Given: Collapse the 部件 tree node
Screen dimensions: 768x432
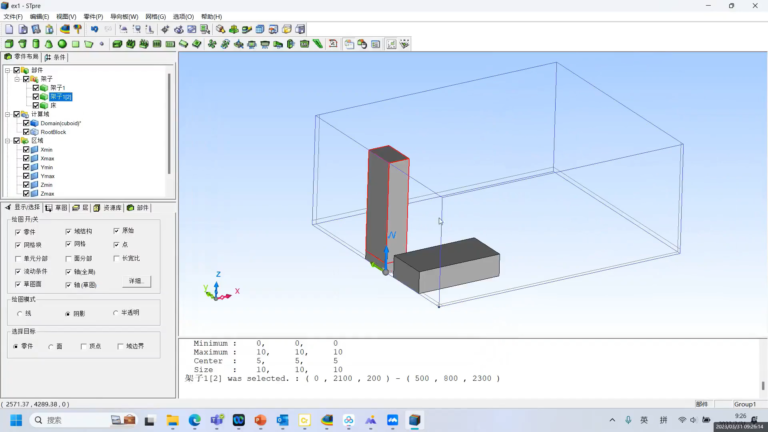Looking at the screenshot, I should pyautogui.click(x=7, y=70).
